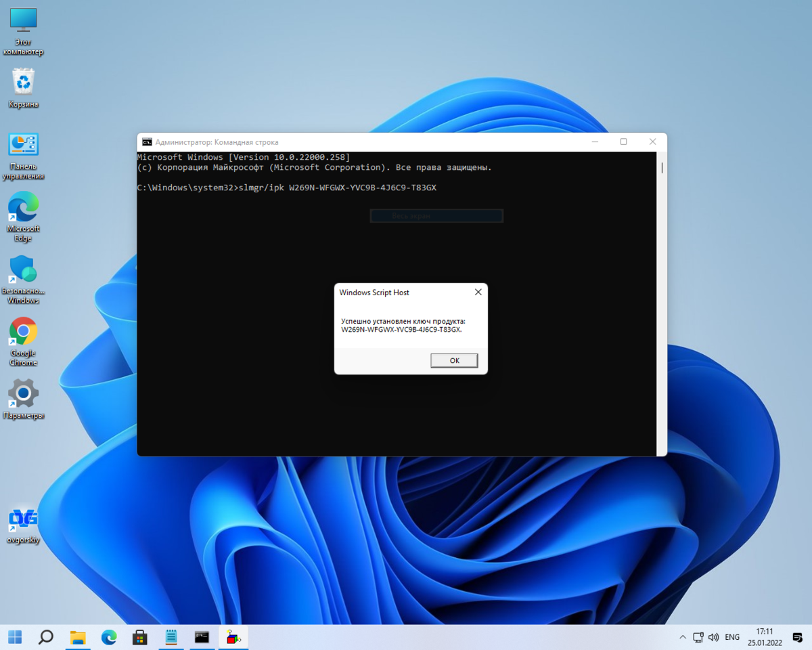
Task: Select the Параметры settings desktop shortcut
Action: (23, 399)
